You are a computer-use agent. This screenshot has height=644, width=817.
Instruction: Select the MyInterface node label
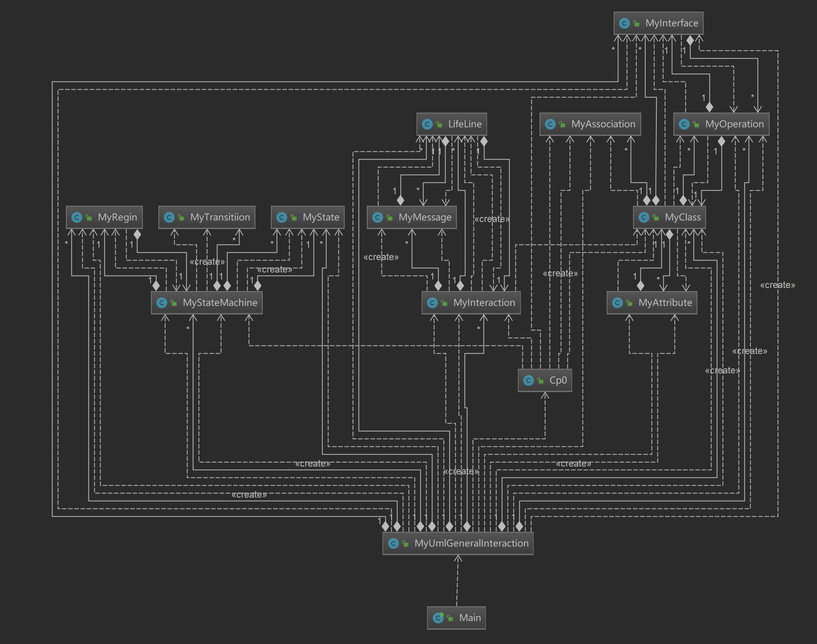click(x=671, y=23)
